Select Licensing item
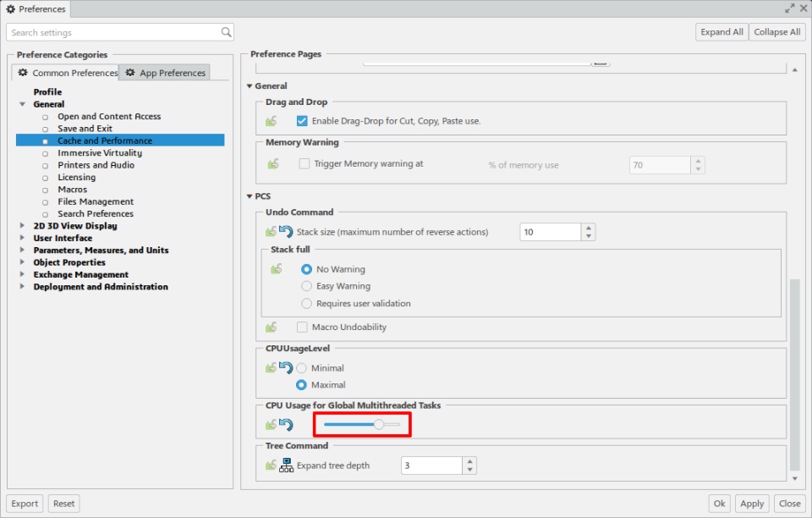The image size is (812, 518). pyautogui.click(x=77, y=177)
